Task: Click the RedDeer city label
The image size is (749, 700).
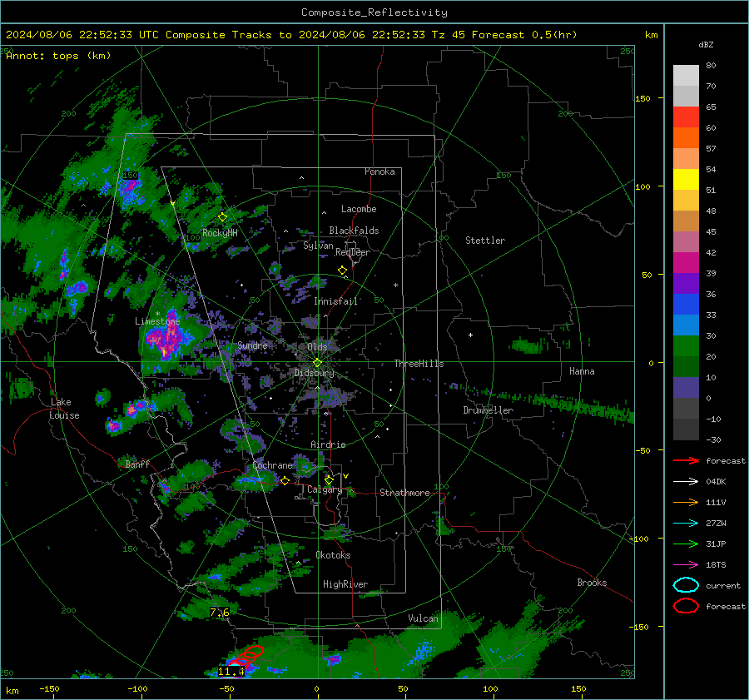Action: point(353,252)
